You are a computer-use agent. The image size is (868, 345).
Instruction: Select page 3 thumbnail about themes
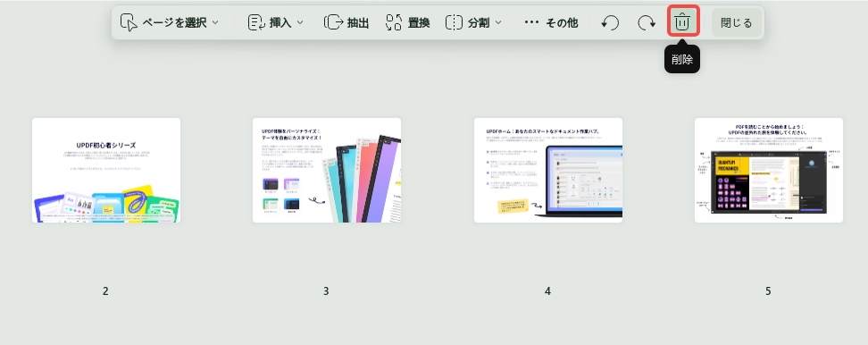pyautogui.click(x=327, y=170)
